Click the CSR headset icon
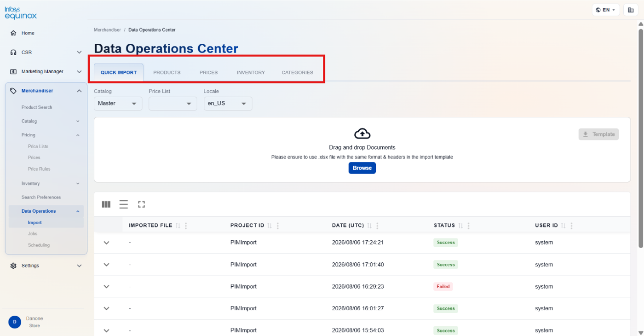 click(13, 52)
